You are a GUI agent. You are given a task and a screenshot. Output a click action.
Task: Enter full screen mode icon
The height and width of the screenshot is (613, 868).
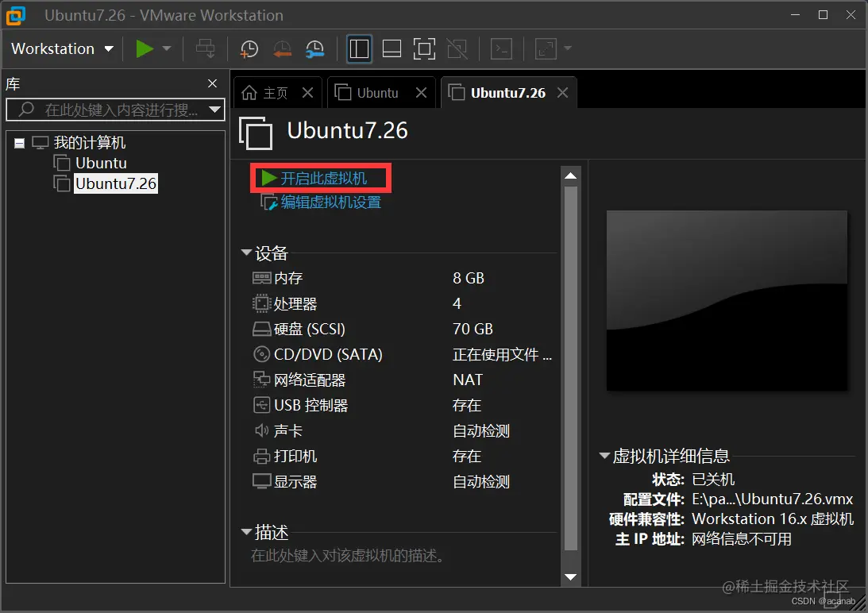tap(425, 48)
